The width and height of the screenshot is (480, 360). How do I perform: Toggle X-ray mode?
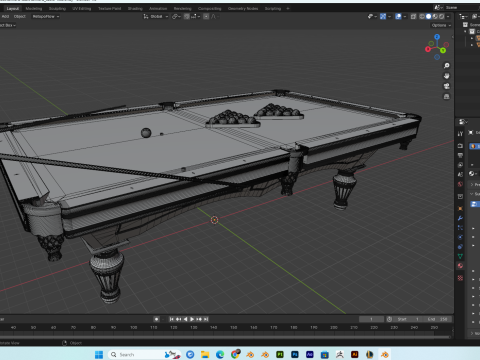(x=413, y=16)
